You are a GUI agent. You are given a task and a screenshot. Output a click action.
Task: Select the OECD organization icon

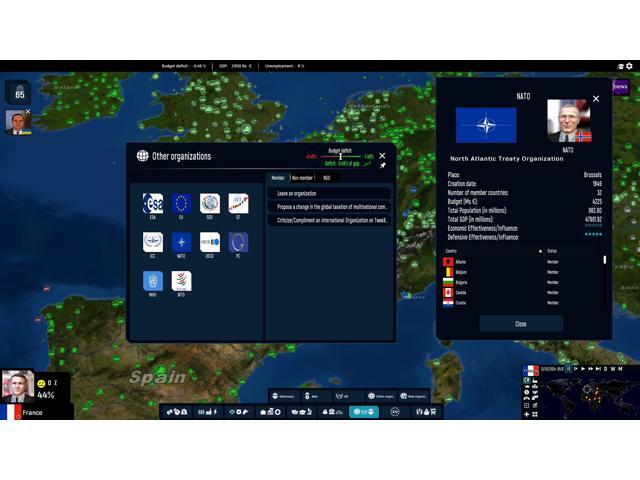(x=210, y=242)
